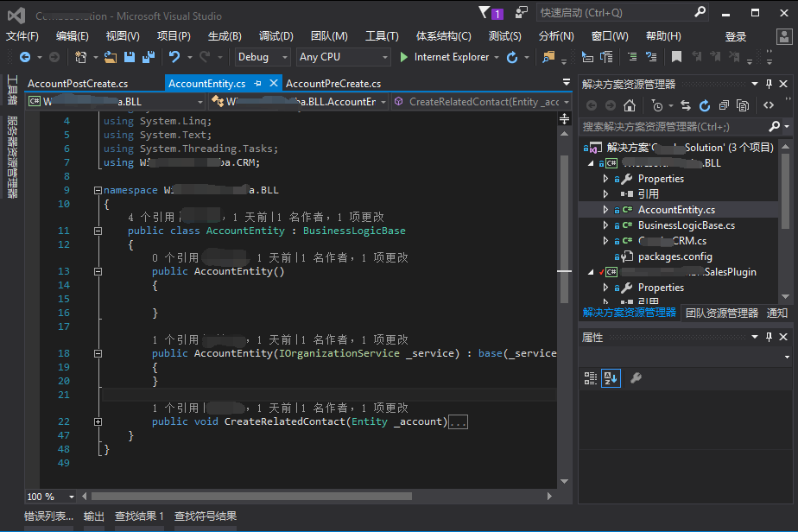Collapse the namespace code block
This screenshot has height=532, width=798.
click(98, 190)
